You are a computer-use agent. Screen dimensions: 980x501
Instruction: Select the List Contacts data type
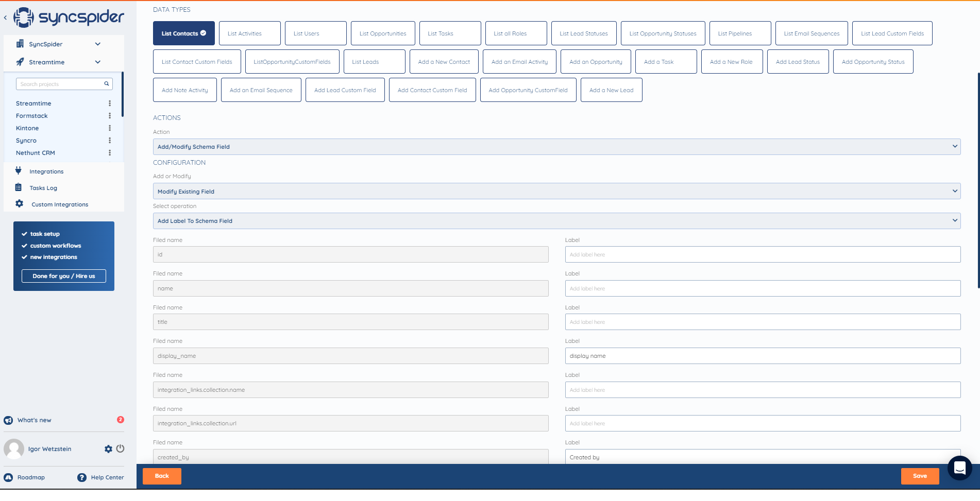(x=184, y=33)
